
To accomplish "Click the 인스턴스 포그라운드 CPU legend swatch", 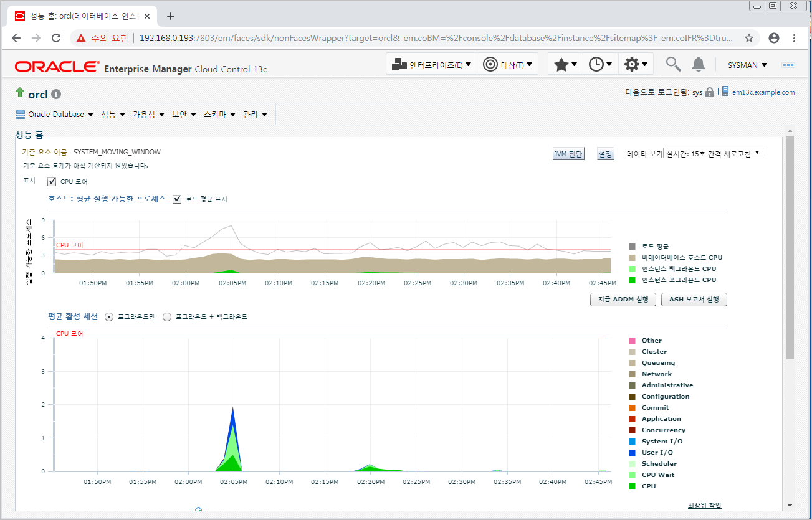I will [x=633, y=280].
